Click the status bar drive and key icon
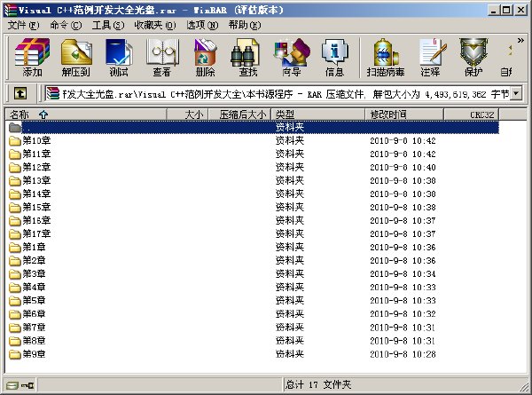Screen dimensions: 532x395 20,385
